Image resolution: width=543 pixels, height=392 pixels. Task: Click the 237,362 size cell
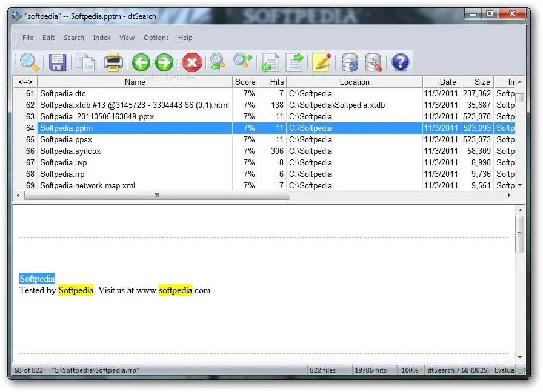pos(477,93)
